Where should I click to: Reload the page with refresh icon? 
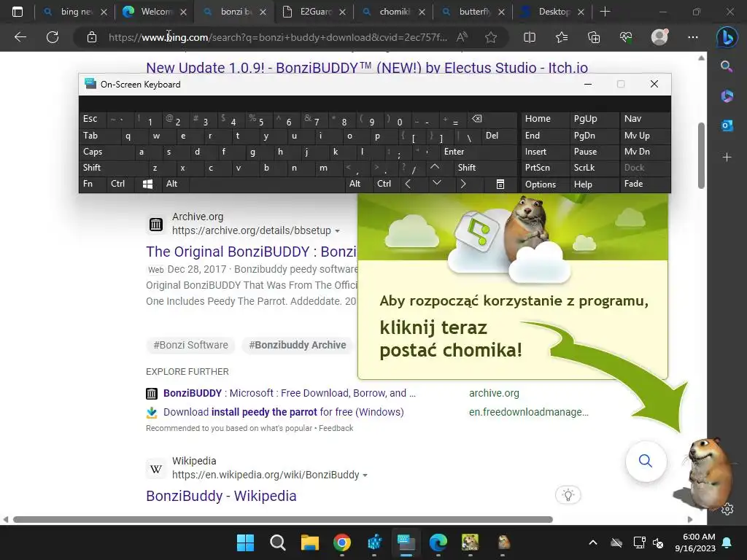tap(53, 37)
